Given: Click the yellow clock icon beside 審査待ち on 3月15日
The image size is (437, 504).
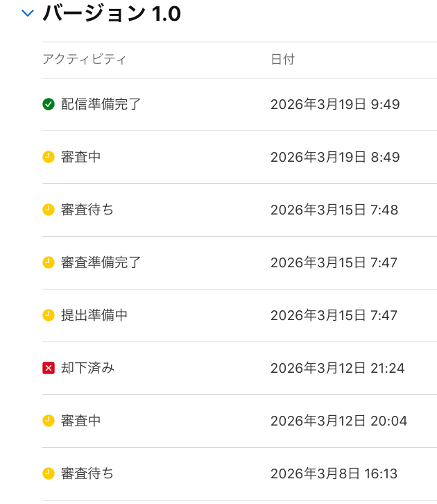Looking at the screenshot, I should click(x=49, y=210).
